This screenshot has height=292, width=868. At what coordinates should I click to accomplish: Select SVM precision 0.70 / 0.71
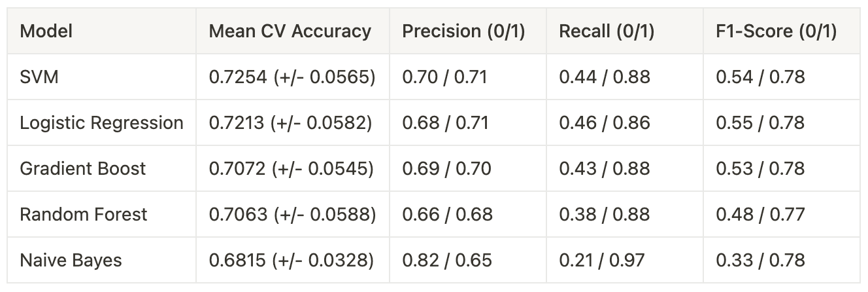(x=444, y=77)
